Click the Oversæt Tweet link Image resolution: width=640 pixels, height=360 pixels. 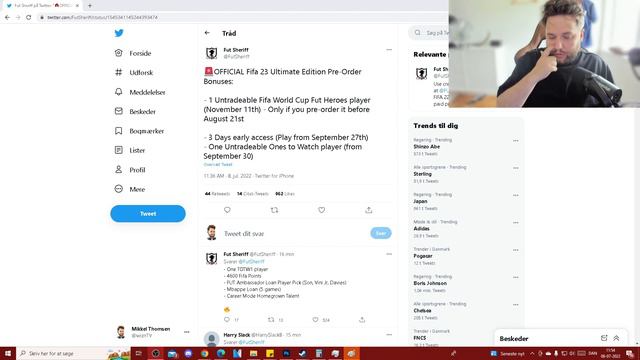point(218,164)
